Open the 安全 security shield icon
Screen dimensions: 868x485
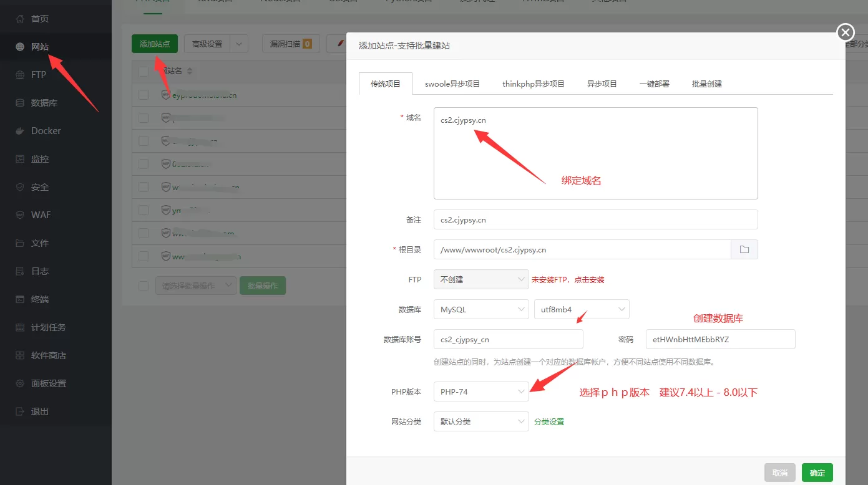click(20, 187)
